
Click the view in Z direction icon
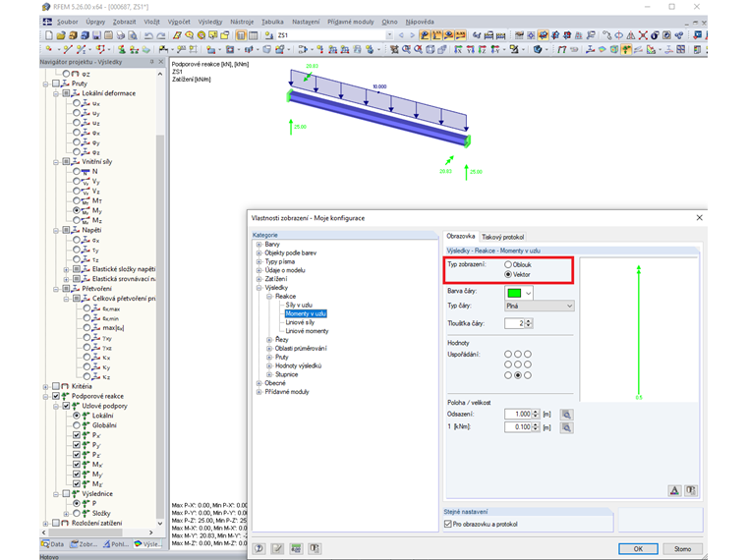[x=483, y=49]
